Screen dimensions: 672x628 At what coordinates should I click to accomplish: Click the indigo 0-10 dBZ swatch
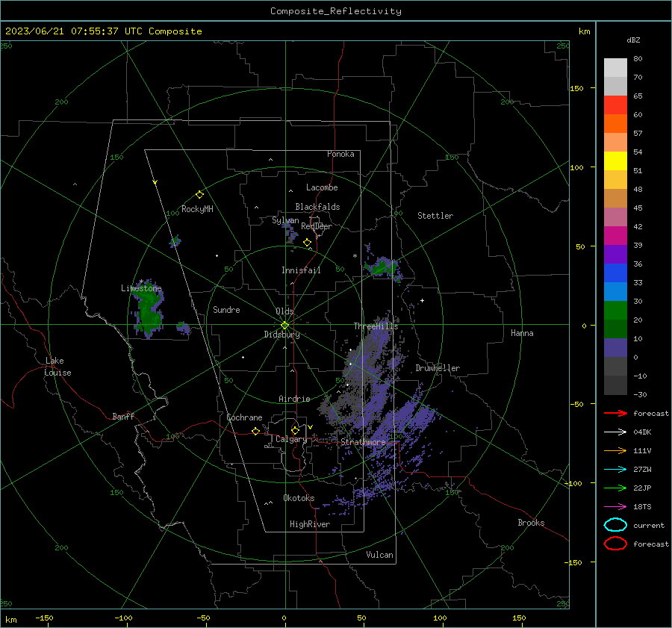[x=615, y=348]
